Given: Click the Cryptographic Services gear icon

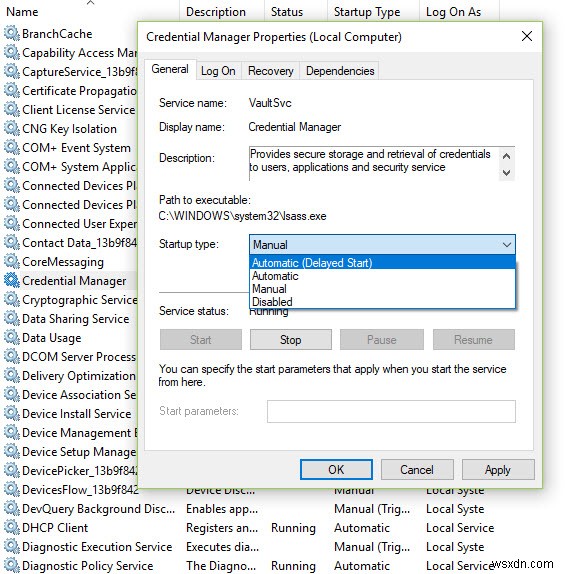Looking at the screenshot, I should [x=12, y=299].
